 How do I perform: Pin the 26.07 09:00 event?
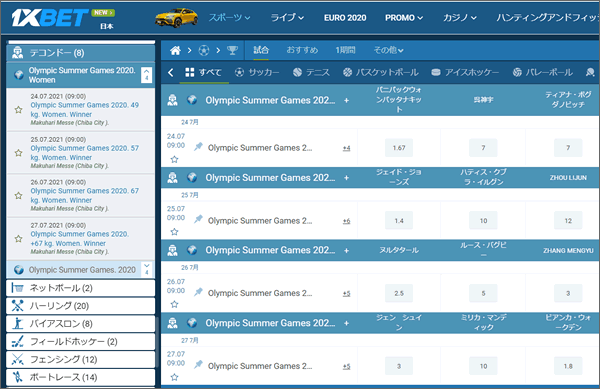198,292
